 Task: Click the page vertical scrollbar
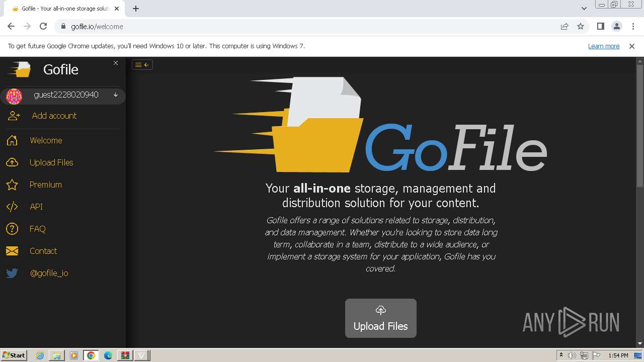click(640, 125)
